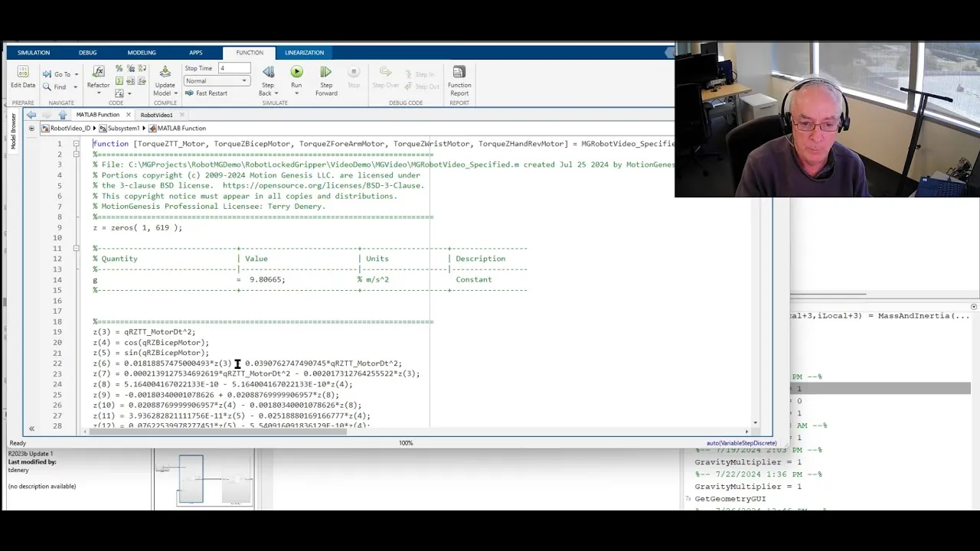Viewport: 980px width, 551px height.
Task: Expand the Find dropdown arrow
Action: [x=75, y=87]
